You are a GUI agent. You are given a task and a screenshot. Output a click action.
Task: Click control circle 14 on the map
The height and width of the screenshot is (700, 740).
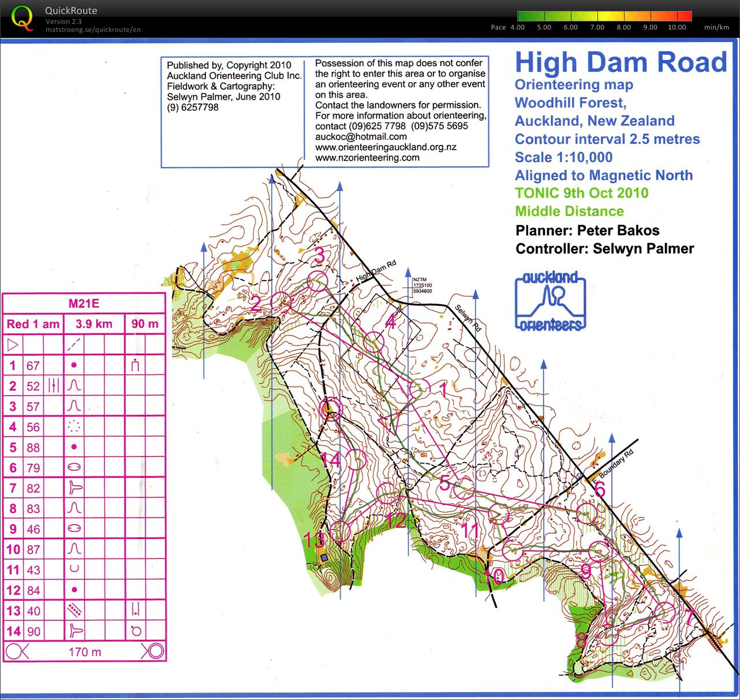tap(356, 460)
